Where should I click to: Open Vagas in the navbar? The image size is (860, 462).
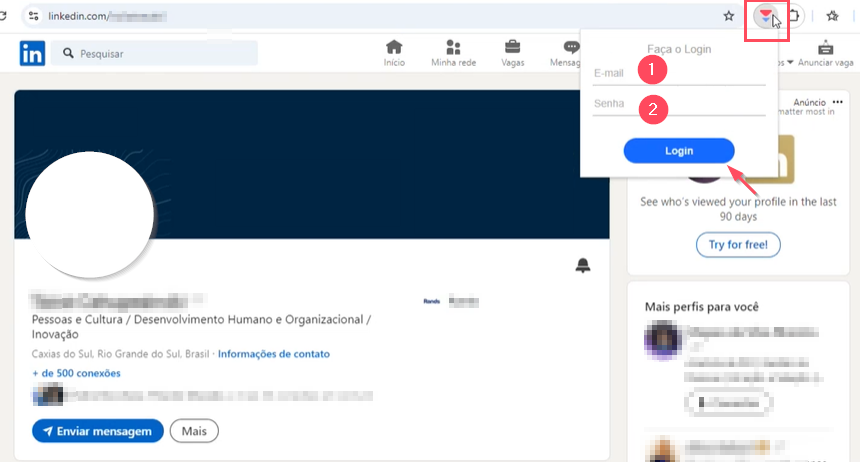512,53
